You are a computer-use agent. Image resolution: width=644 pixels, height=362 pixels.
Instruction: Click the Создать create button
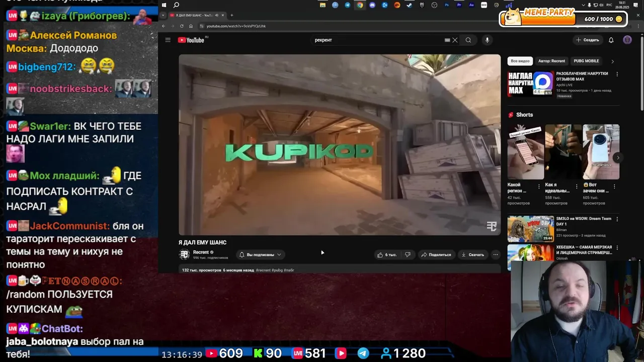click(588, 40)
